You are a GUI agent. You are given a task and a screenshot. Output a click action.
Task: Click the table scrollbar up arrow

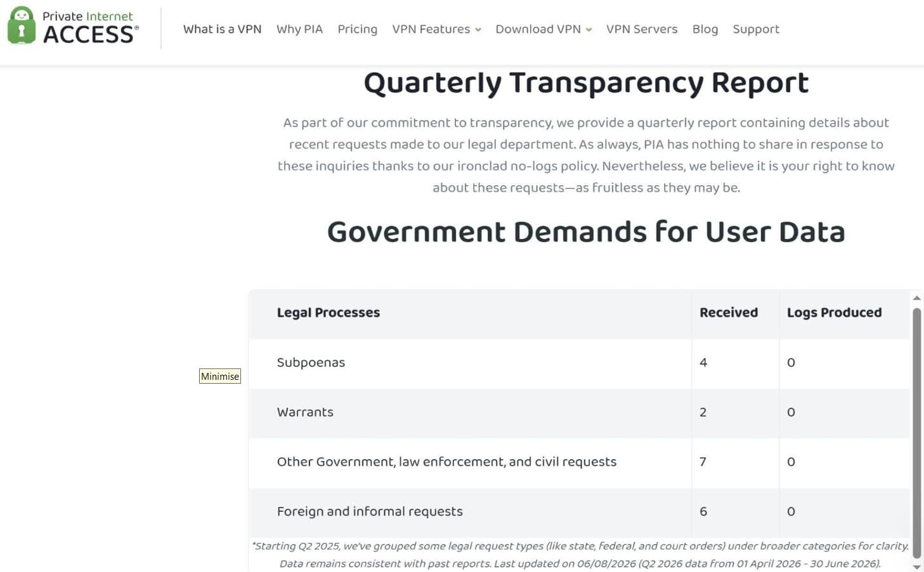pos(916,297)
